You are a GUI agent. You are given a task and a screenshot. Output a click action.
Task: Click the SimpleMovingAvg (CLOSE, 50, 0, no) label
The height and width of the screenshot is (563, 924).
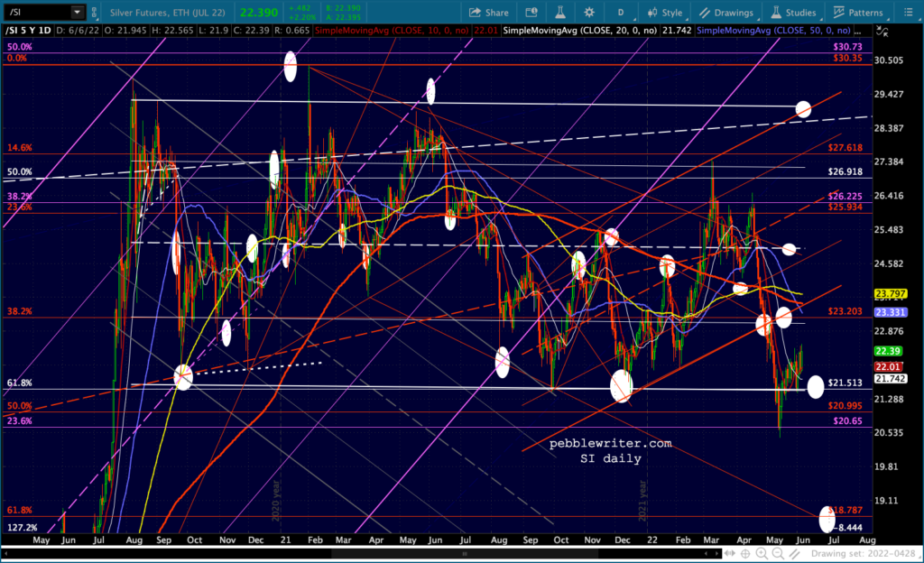pos(773,30)
